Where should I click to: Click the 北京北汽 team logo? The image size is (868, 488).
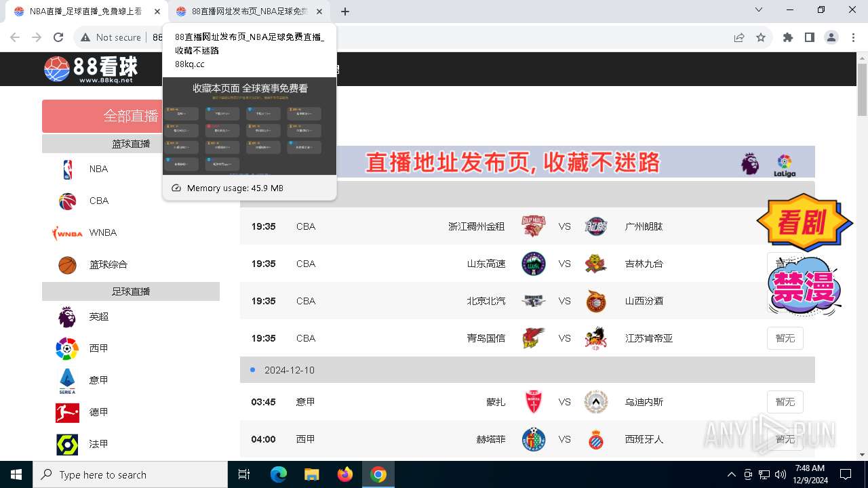[x=533, y=301]
